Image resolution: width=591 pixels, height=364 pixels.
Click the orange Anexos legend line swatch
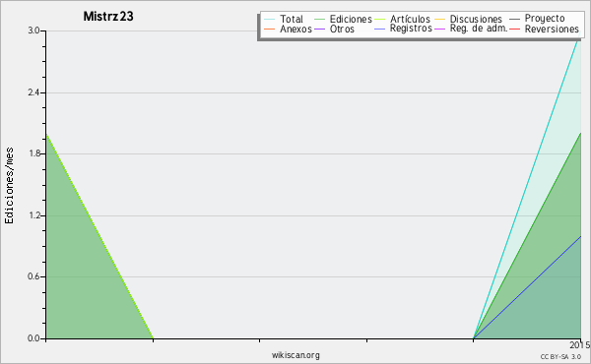tap(270, 29)
